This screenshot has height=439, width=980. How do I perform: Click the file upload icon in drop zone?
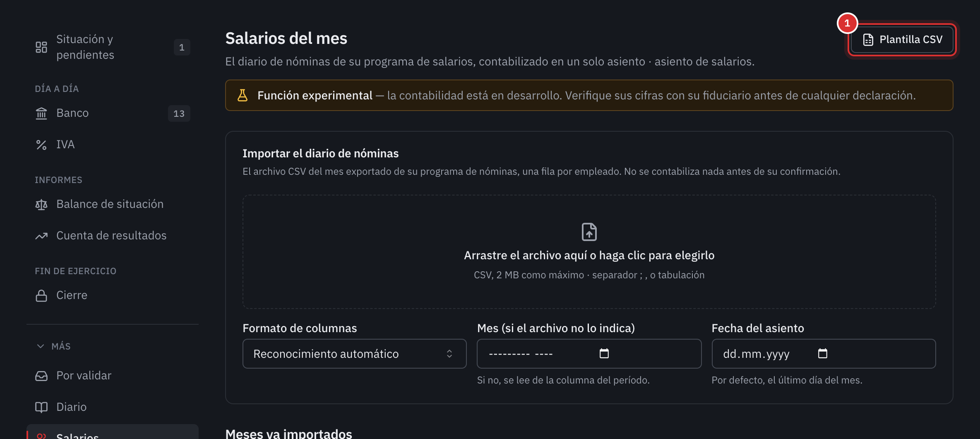(589, 232)
